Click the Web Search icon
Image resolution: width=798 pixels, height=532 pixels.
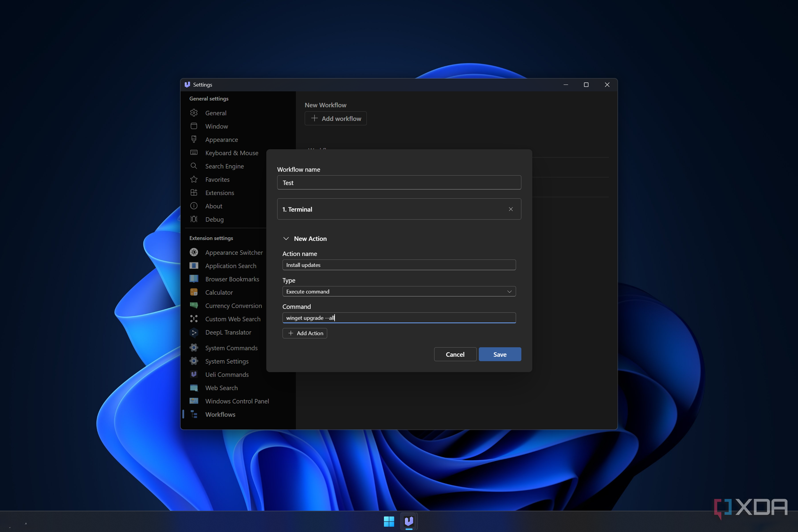pos(194,387)
